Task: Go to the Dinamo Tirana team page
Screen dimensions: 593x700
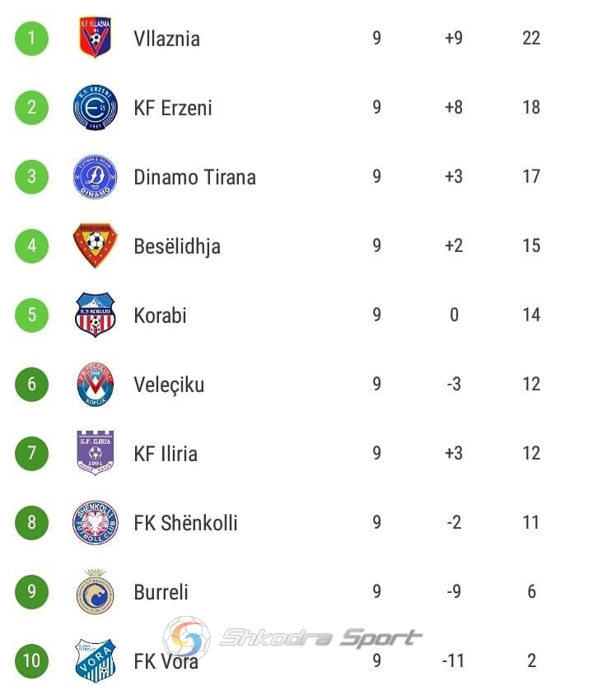Action: (x=194, y=177)
